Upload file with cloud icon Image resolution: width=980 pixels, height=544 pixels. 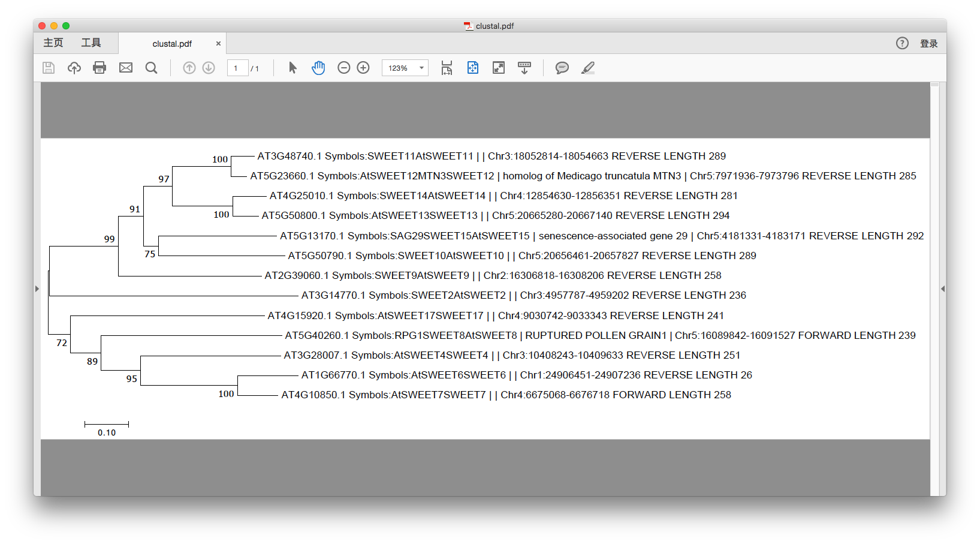pyautogui.click(x=74, y=68)
